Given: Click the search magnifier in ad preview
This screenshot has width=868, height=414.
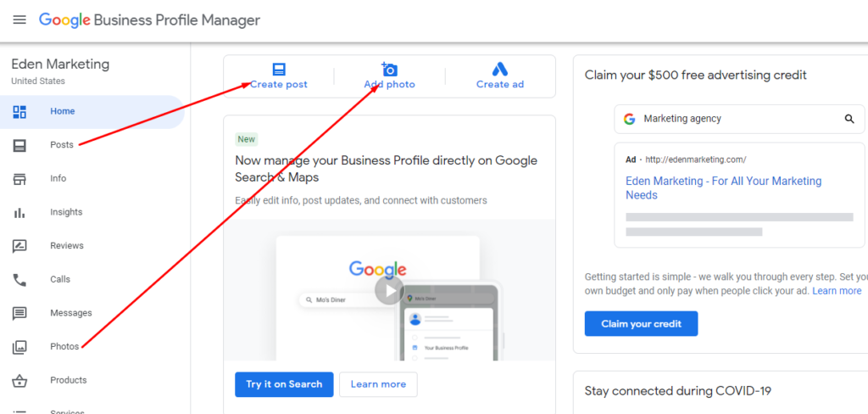Looking at the screenshot, I should click(849, 120).
